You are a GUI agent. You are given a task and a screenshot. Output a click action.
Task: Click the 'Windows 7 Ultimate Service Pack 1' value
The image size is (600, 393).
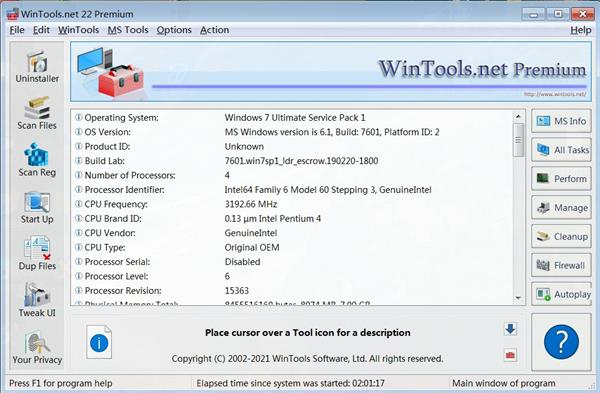pos(295,117)
